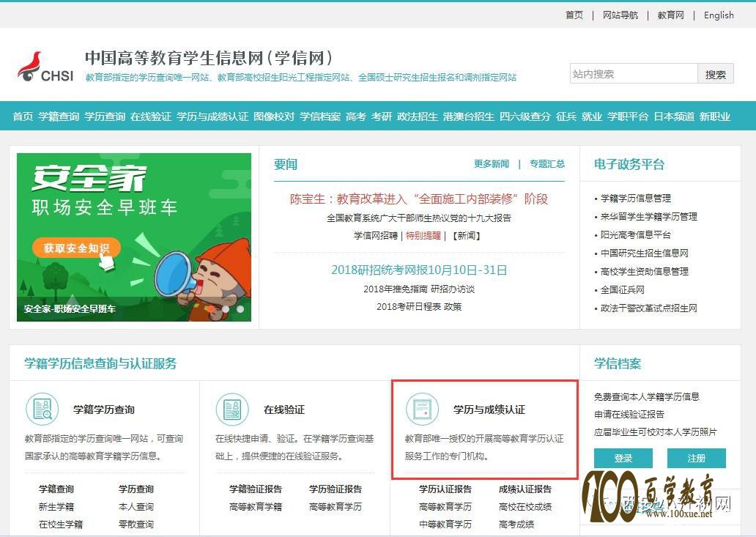Open the 安全家 green banner image
The image size is (756, 537).
coord(134,237)
